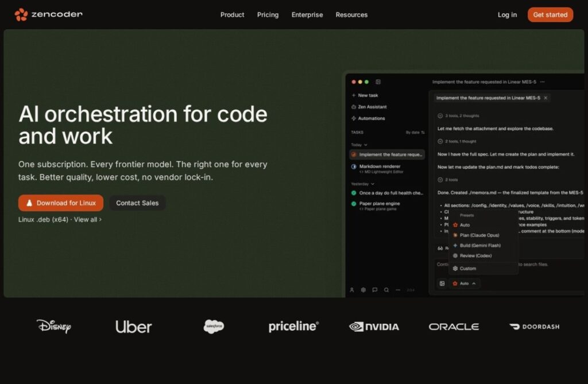Click the Log in link

click(507, 14)
